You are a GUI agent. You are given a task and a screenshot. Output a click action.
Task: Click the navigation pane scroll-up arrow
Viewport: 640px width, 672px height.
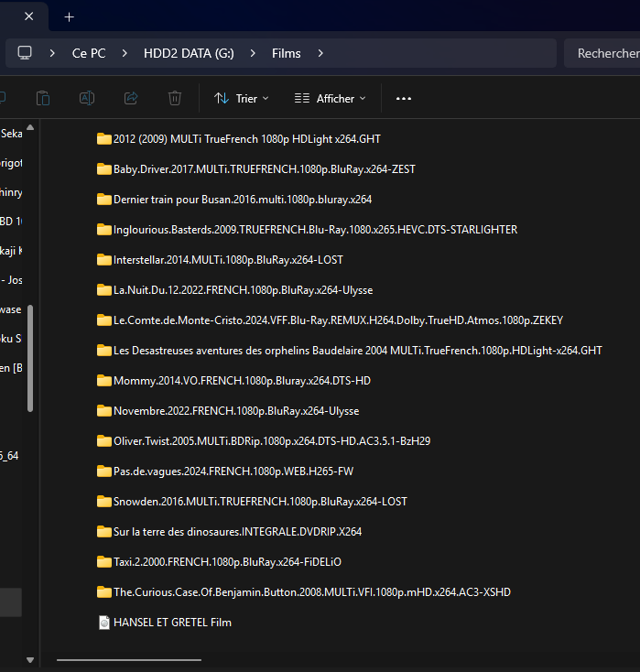point(30,127)
